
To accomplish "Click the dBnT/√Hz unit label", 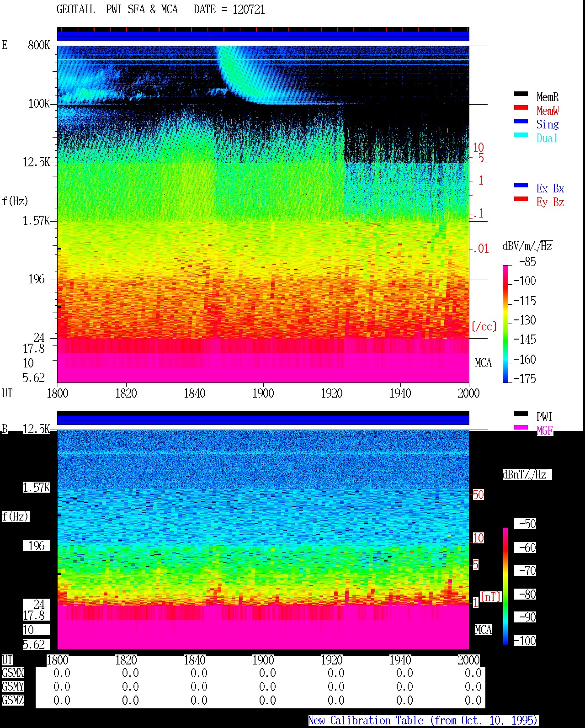I will tap(527, 474).
